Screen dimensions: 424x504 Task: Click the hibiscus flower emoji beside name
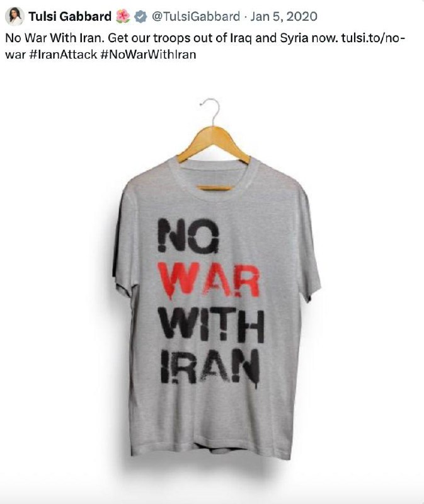pyautogui.click(x=122, y=16)
